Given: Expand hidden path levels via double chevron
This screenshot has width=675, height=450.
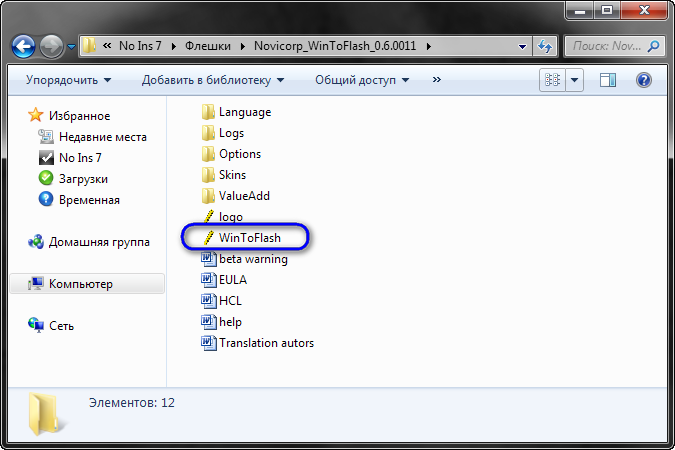Looking at the screenshot, I should [x=107, y=46].
